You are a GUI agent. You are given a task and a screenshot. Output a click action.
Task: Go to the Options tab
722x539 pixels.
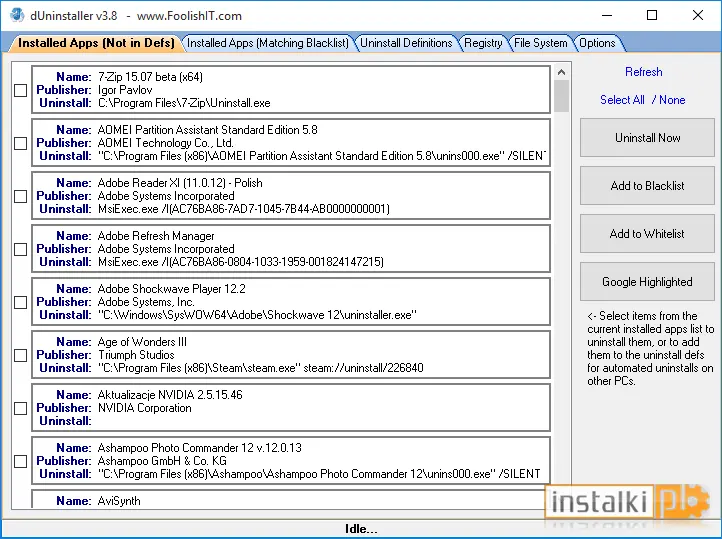[x=597, y=43]
